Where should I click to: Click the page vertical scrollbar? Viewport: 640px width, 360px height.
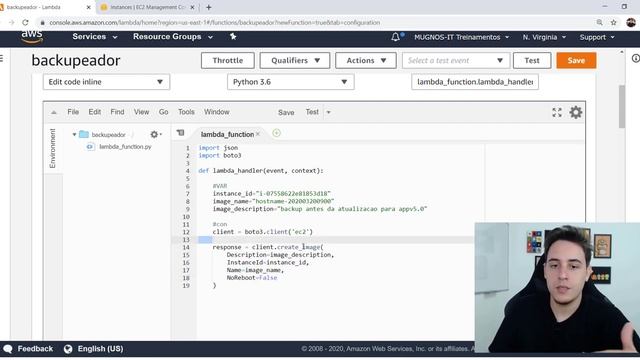(x=622, y=106)
